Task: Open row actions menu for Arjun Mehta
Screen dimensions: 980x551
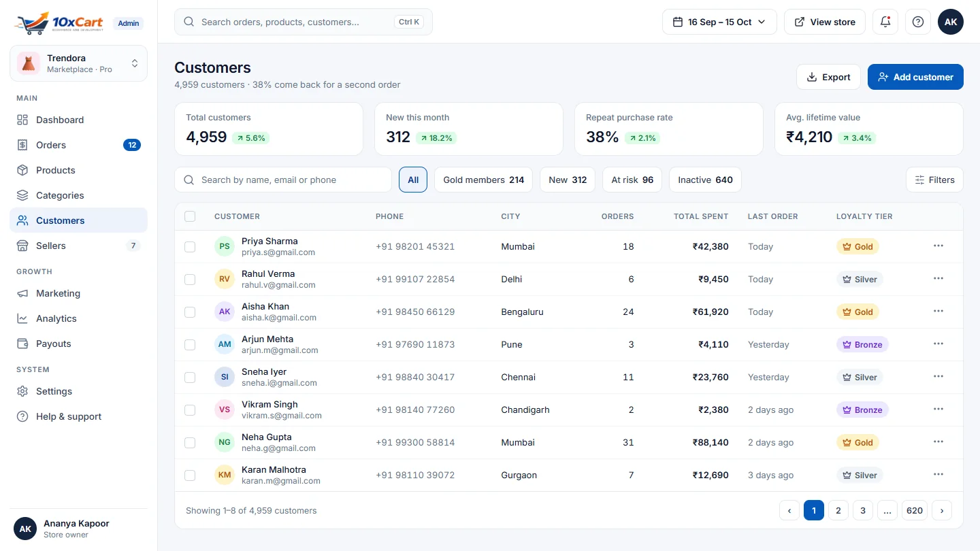Action: 938,344
